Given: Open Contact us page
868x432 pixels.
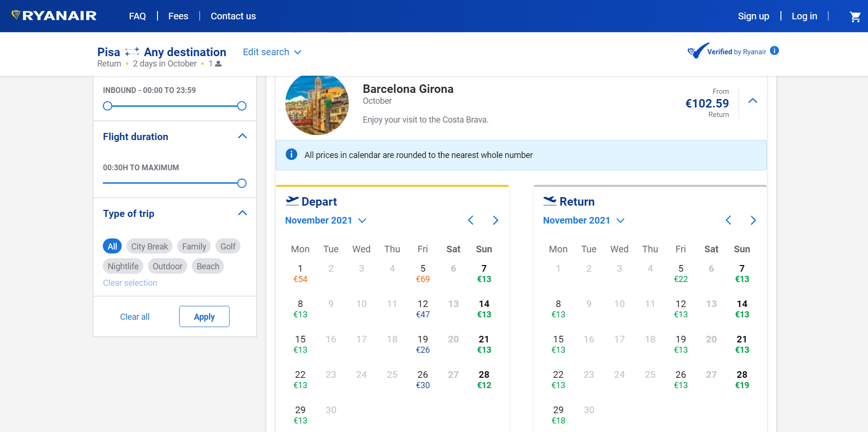Looking at the screenshot, I should [233, 16].
